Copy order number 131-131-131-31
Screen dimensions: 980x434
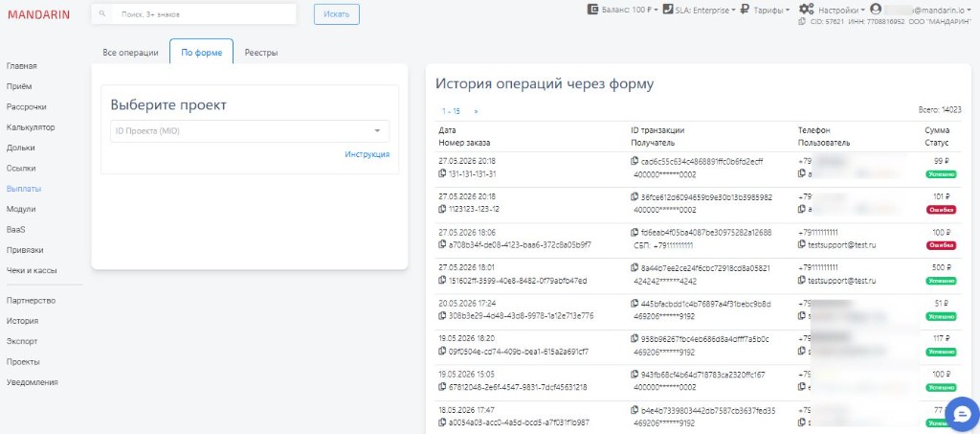pos(442,173)
